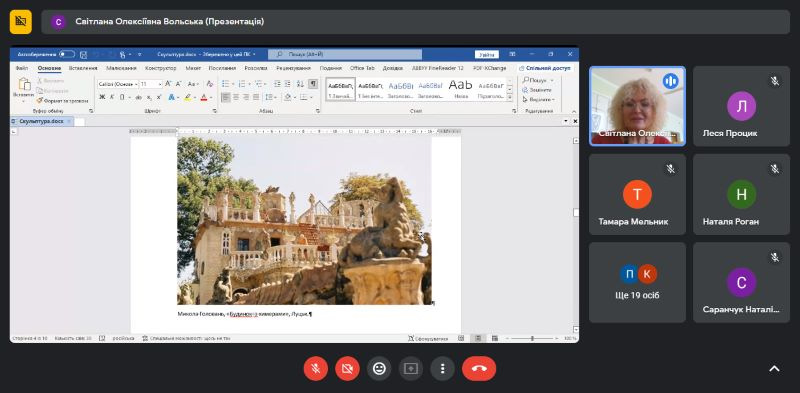The height and width of the screenshot is (393, 800).
Task: Click the Increase Indent icon
Action: coord(288,84)
